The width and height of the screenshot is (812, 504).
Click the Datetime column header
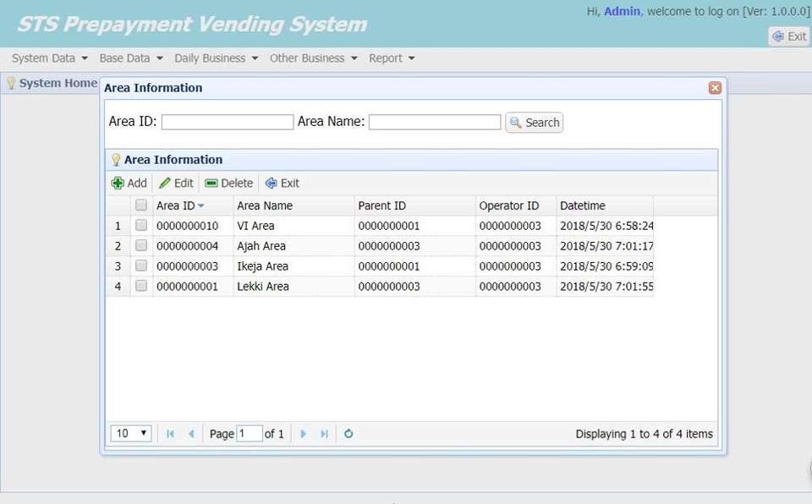tap(605, 205)
